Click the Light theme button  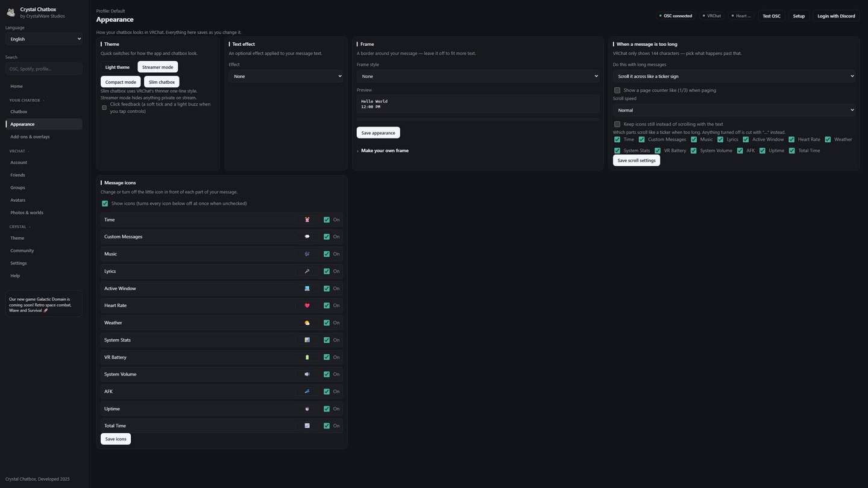coord(118,67)
